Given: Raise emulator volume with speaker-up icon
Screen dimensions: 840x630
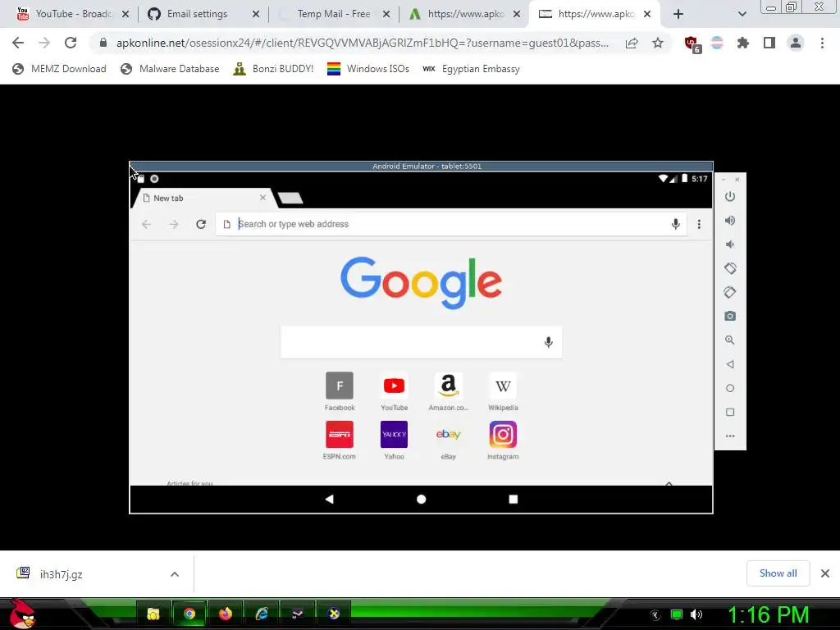Looking at the screenshot, I should 729,220.
